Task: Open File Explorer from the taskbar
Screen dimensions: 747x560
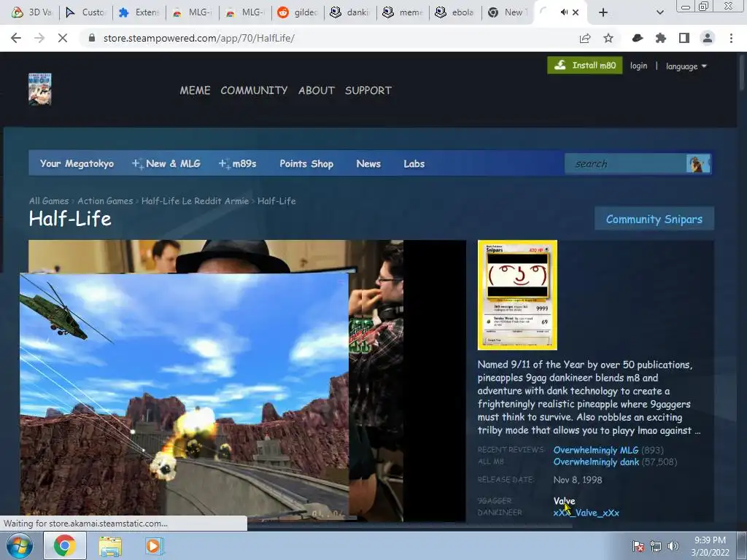Action: pos(110,546)
